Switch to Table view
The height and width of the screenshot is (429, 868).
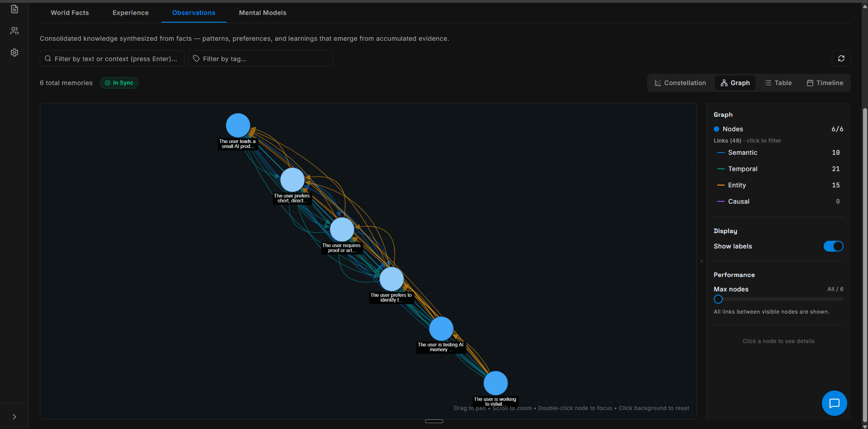point(778,83)
